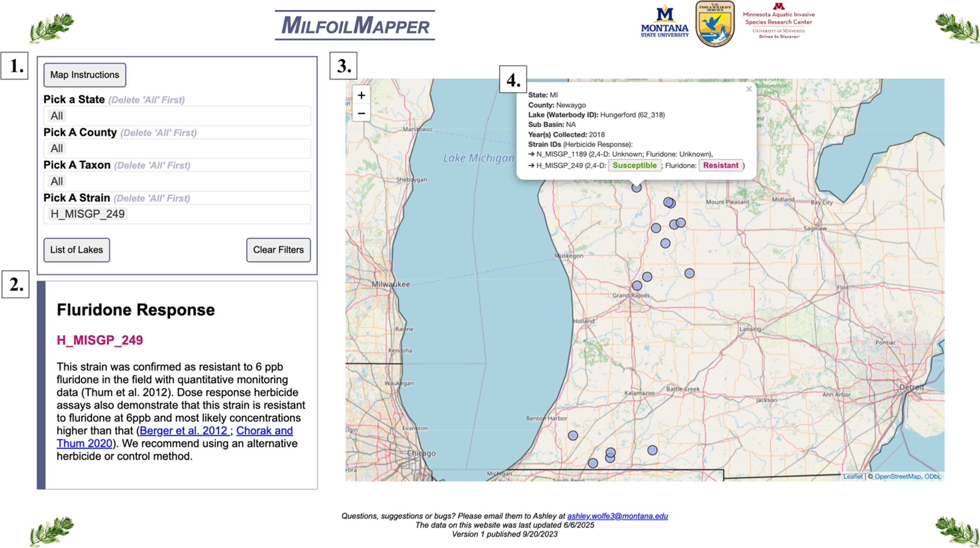
Task: Open the OpenStreetMap attribution link
Action: point(897,476)
